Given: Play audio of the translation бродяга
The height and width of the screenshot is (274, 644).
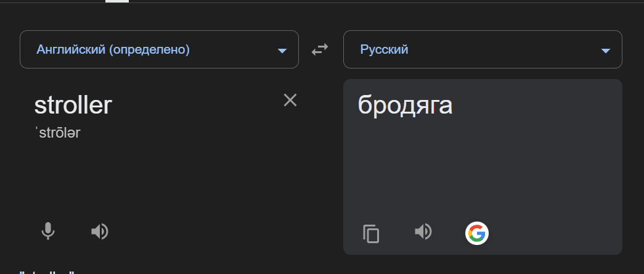Looking at the screenshot, I should click(x=423, y=231).
